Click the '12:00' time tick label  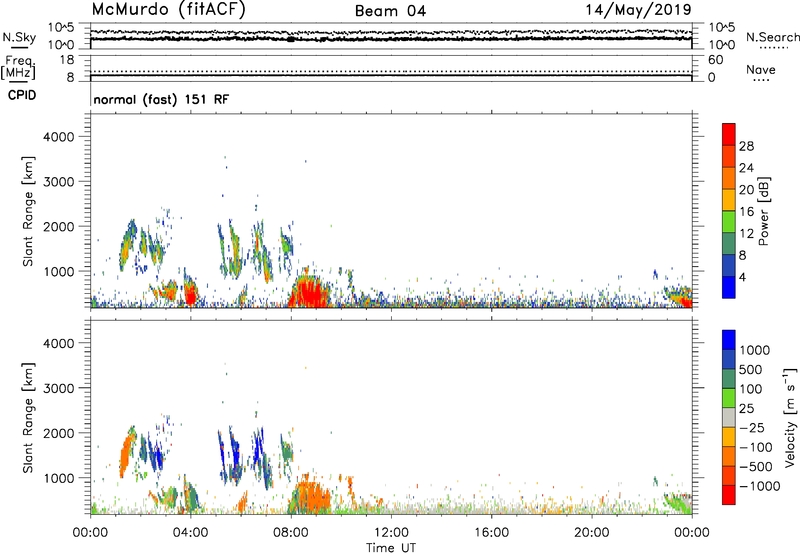(x=391, y=533)
